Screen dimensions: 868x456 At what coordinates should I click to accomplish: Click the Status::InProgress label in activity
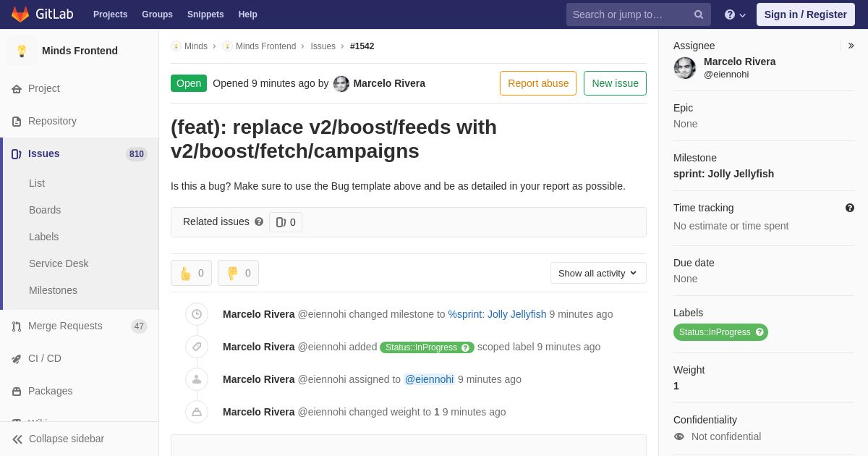pyautogui.click(x=427, y=347)
